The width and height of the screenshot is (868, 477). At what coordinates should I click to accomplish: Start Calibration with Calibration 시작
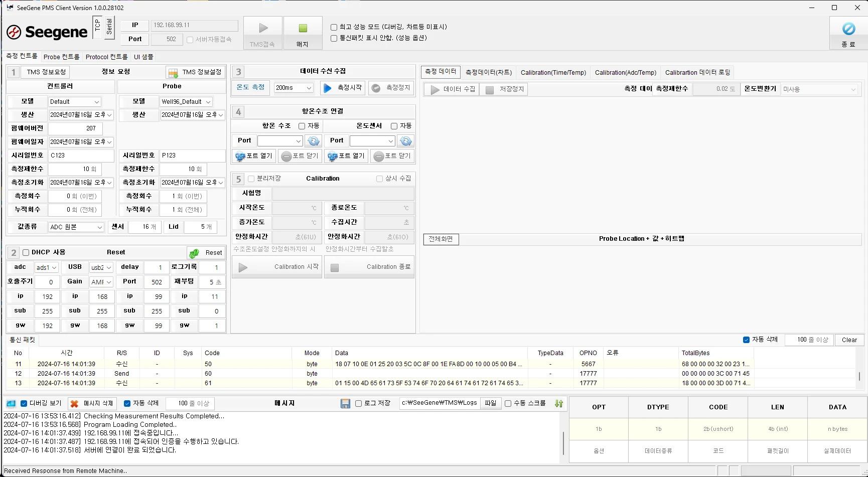tap(276, 267)
